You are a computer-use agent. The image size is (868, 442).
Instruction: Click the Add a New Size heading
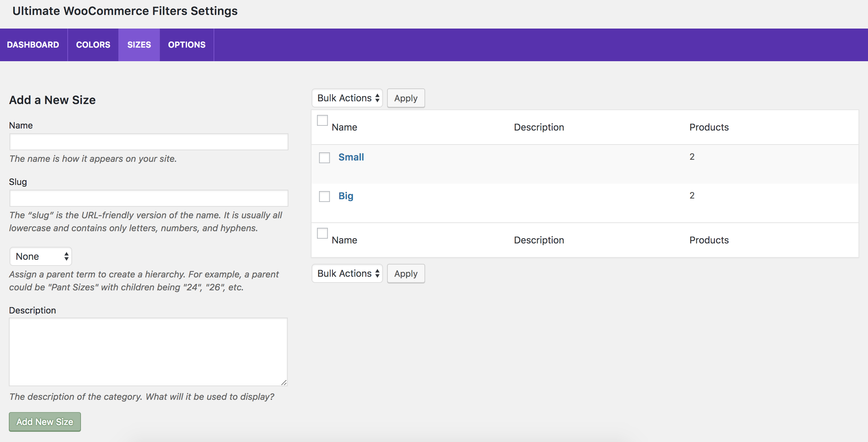(52, 100)
